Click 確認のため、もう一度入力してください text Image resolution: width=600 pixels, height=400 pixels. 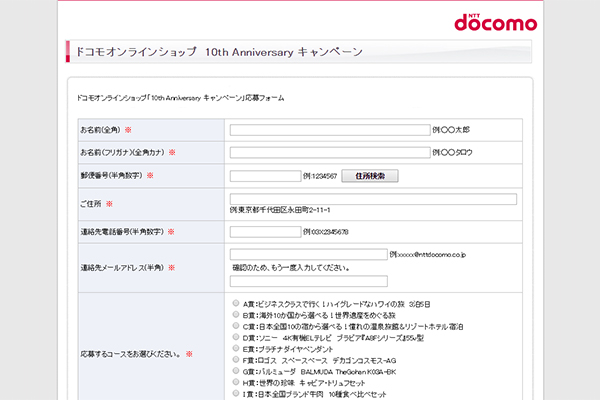[x=291, y=268]
